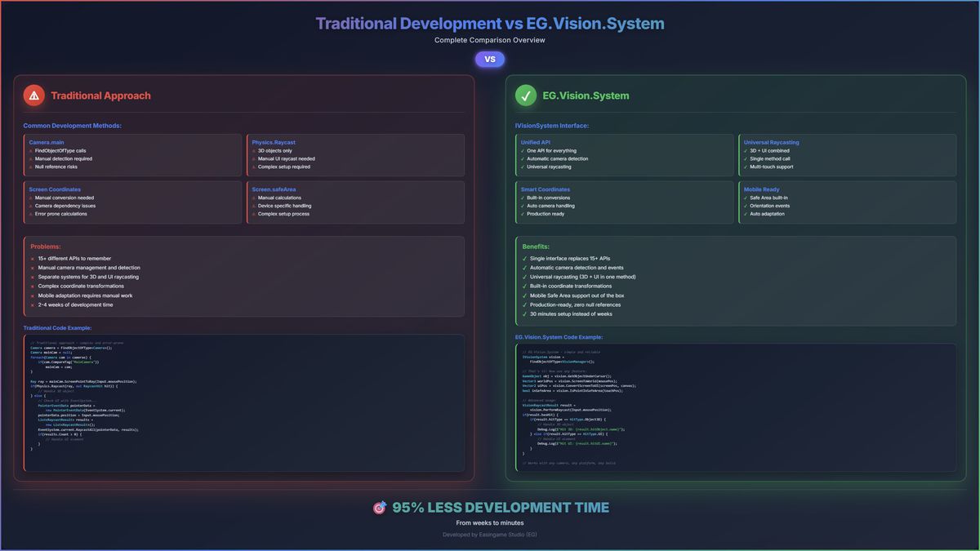Click warning triangle beside Manual UI raycast needed

click(254, 159)
